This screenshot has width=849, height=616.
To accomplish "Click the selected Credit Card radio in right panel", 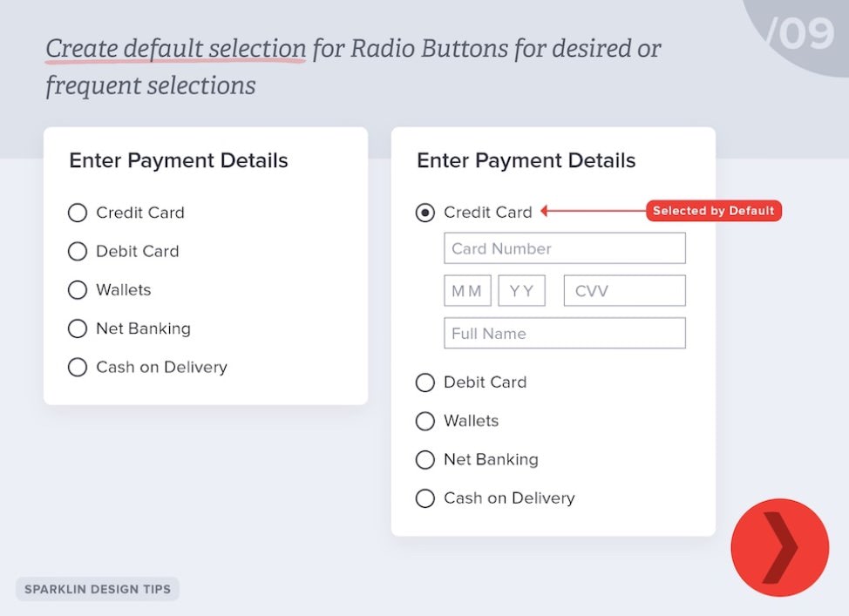I will [425, 213].
